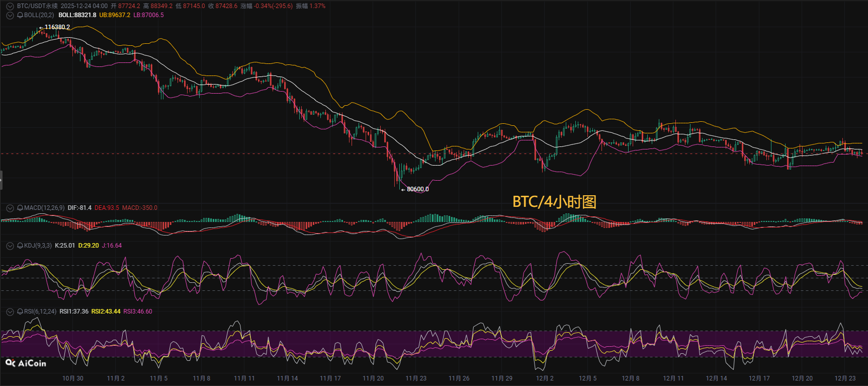Select the RSI(6,12,24) indicator label
This screenshot has height=386, width=868.
point(40,312)
